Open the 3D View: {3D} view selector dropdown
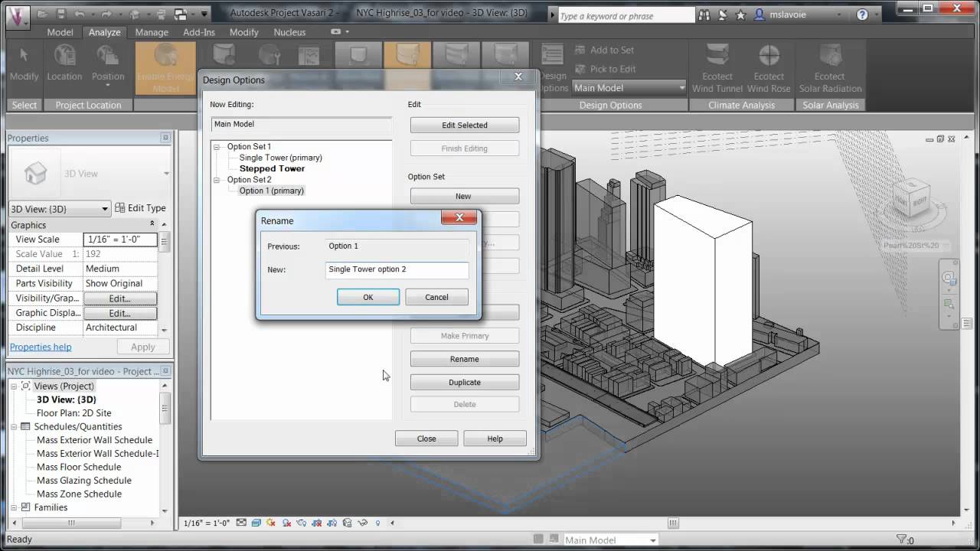980x551 pixels. (x=103, y=208)
